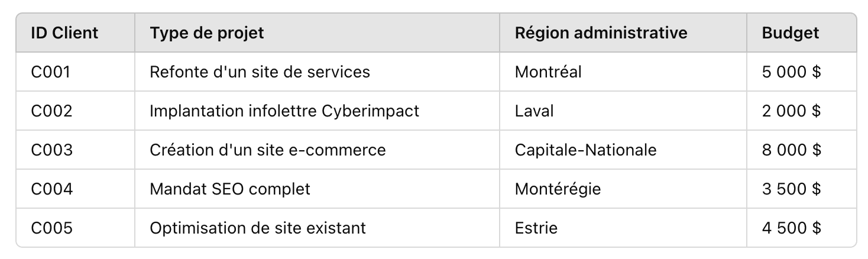The image size is (868, 259).
Task: Click the Mandat SEO complet cell
Action: (x=317, y=189)
